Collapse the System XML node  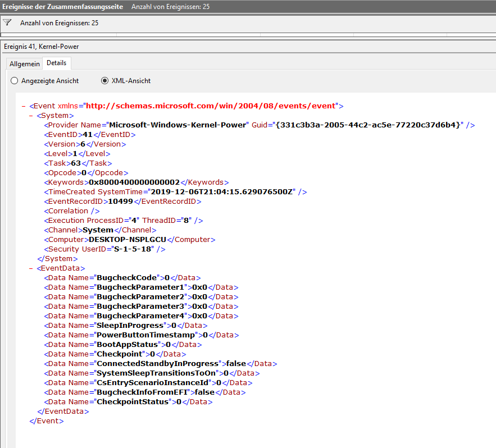click(31, 116)
